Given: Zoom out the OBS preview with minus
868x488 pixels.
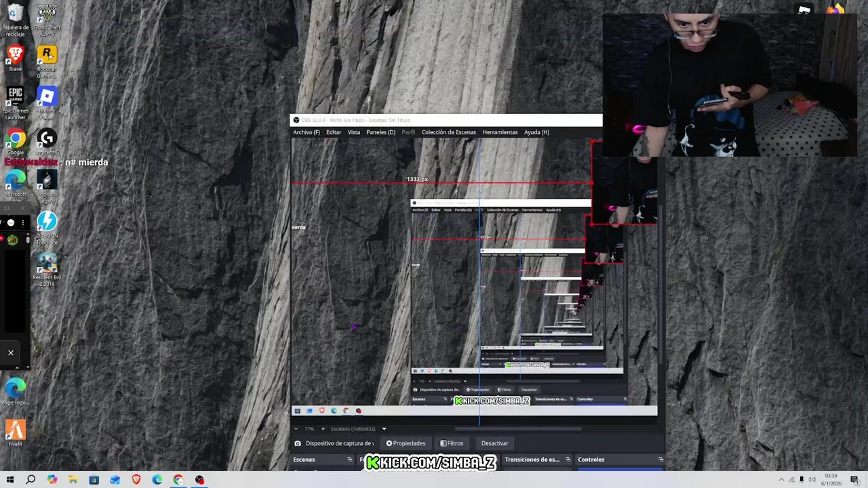Looking at the screenshot, I should pos(296,429).
